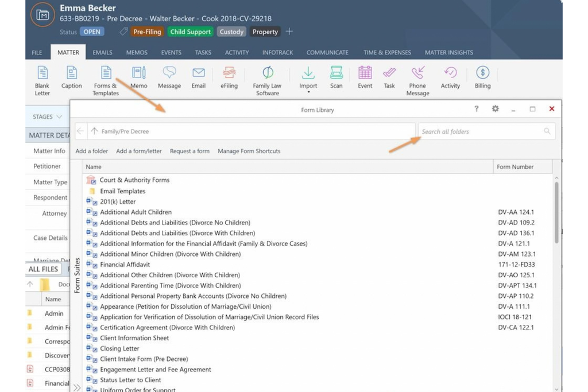Image resolution: width=588 pixels, height=392 pixels.
Task: Select Matter Info in the sidebar
Action: click(x=49, y=150)
